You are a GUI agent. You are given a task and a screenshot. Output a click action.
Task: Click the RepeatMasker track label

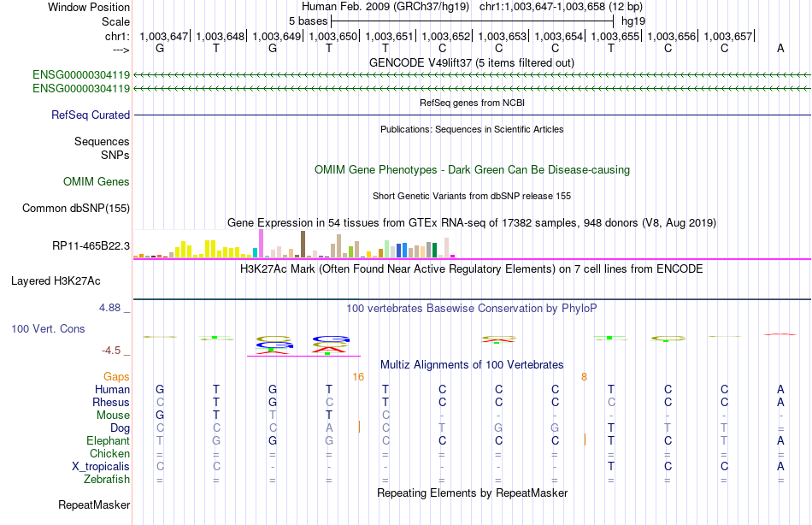94,504
